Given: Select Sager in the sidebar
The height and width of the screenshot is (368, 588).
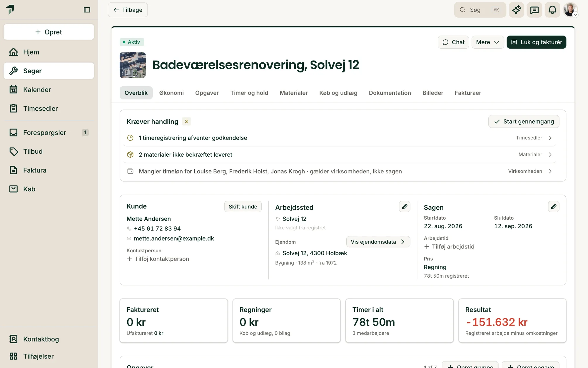Looking at the screenshot, I should 49,71.
